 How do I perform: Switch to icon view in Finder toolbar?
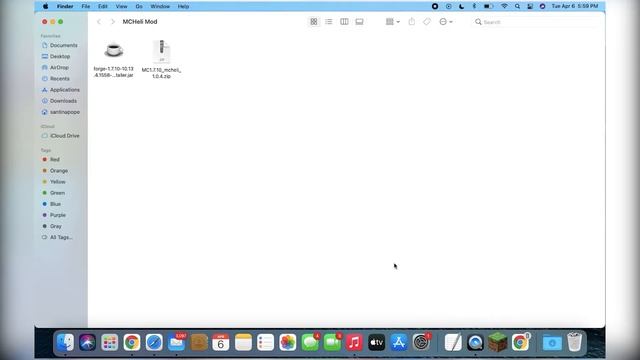click(x=313, y=22)
